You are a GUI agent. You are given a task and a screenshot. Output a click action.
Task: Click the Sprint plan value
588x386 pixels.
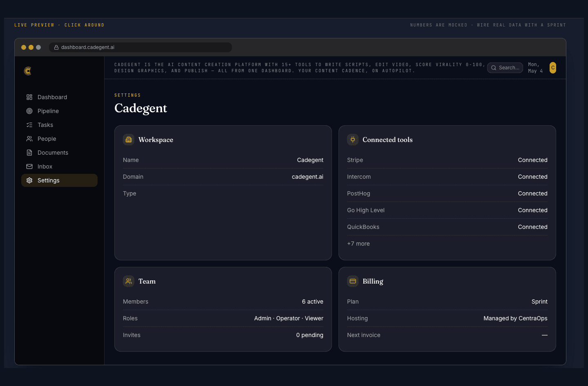(539, 302)
